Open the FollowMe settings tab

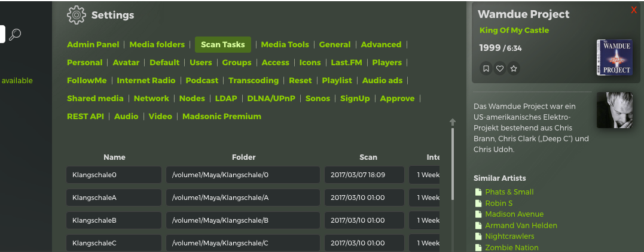point(87,81)
